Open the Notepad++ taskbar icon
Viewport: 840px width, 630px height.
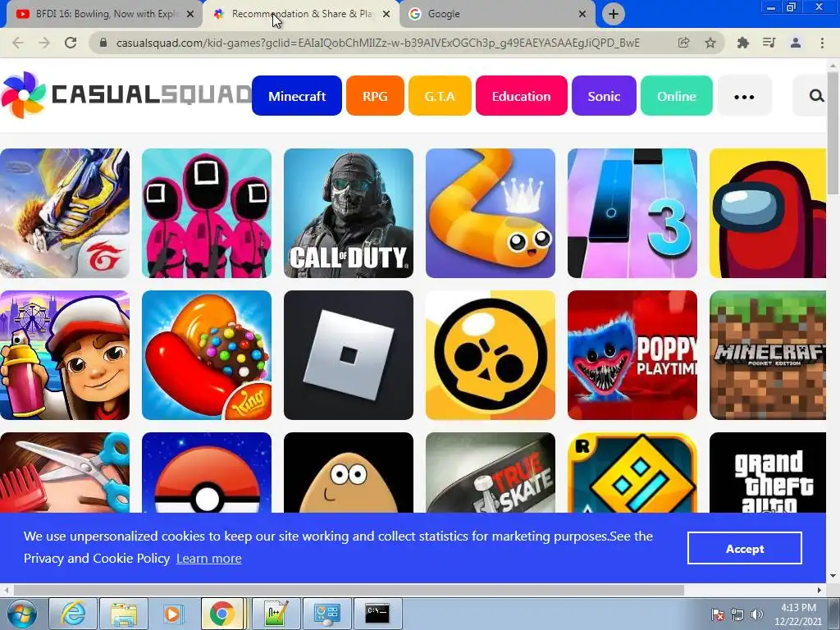click(276, 614)
